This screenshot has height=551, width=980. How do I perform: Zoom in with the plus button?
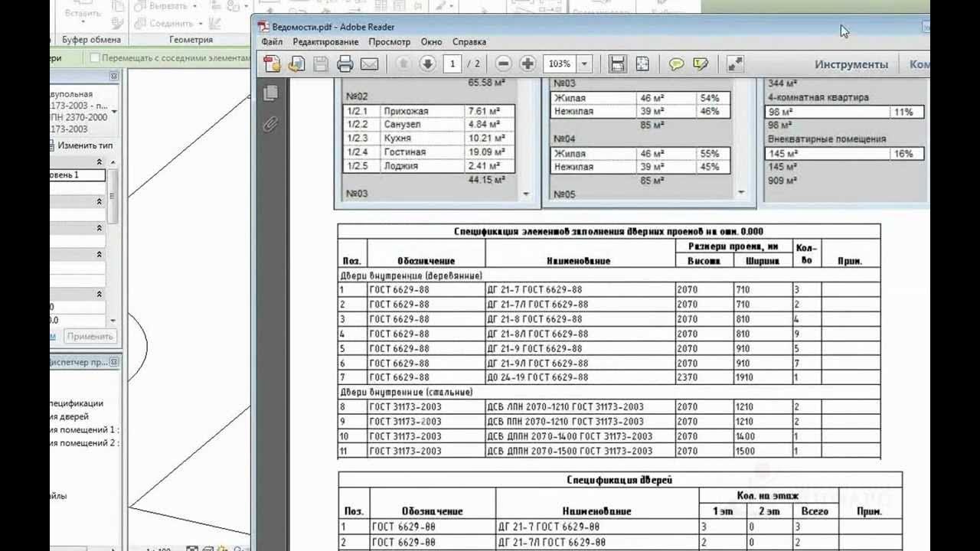click(x=528, y=64)
